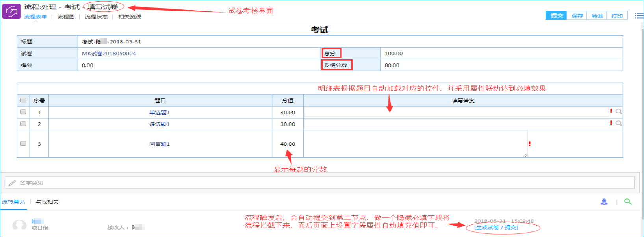The height and width of the screenshot is (237, 644).
Task: Click the green search icon at bottom right
Action: (628, 202)
